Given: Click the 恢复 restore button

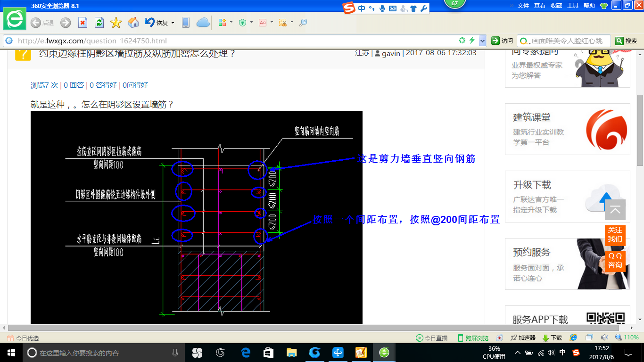Looking at the screenshot, I should [x=157, y=23].
